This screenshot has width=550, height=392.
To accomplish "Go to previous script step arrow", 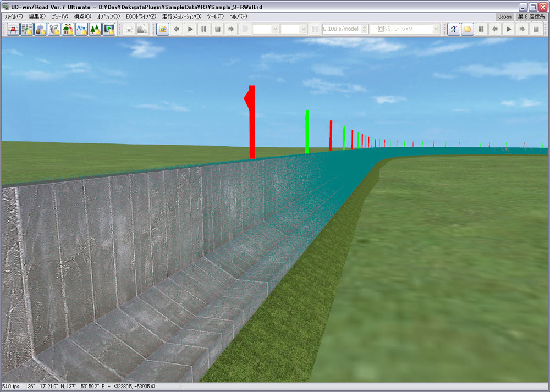I will click(494, 29).
